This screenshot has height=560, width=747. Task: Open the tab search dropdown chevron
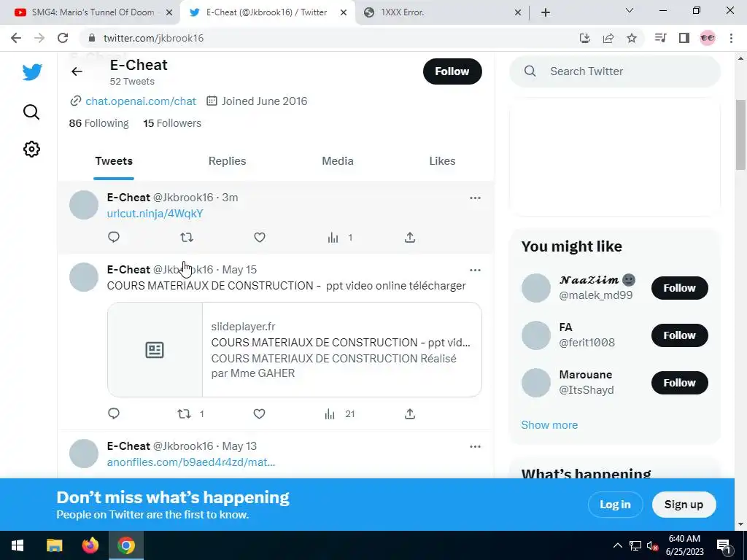630,10
